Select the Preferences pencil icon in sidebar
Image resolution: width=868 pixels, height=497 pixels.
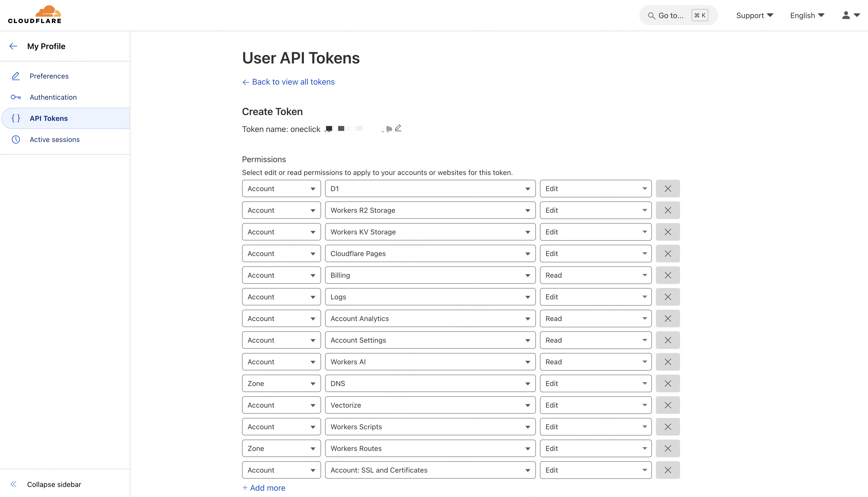[x=16, y=76]
